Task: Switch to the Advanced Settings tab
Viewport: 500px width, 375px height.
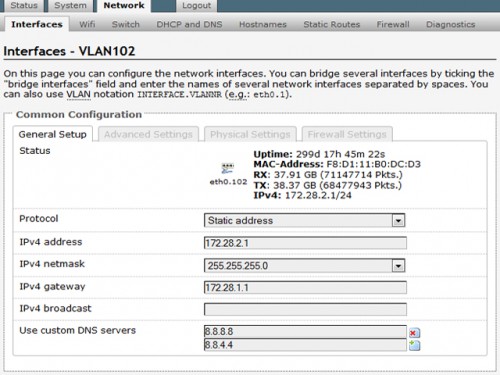Action: 148,134
